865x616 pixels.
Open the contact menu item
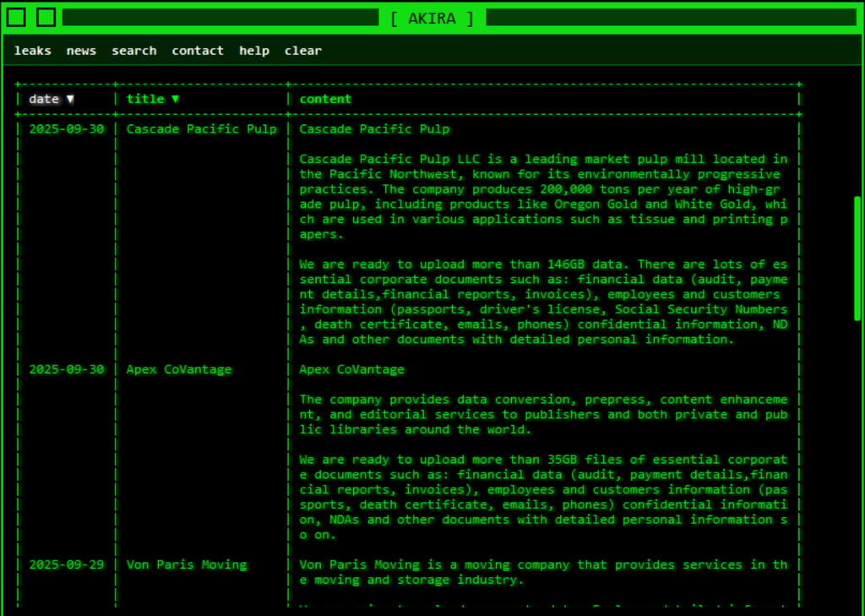198,51
